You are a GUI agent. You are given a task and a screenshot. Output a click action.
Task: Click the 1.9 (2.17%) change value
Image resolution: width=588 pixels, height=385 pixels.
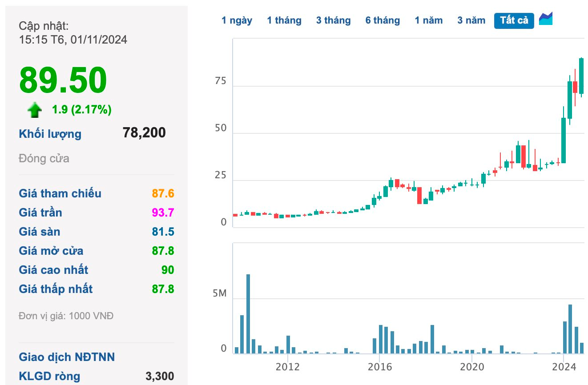[82, 109]
